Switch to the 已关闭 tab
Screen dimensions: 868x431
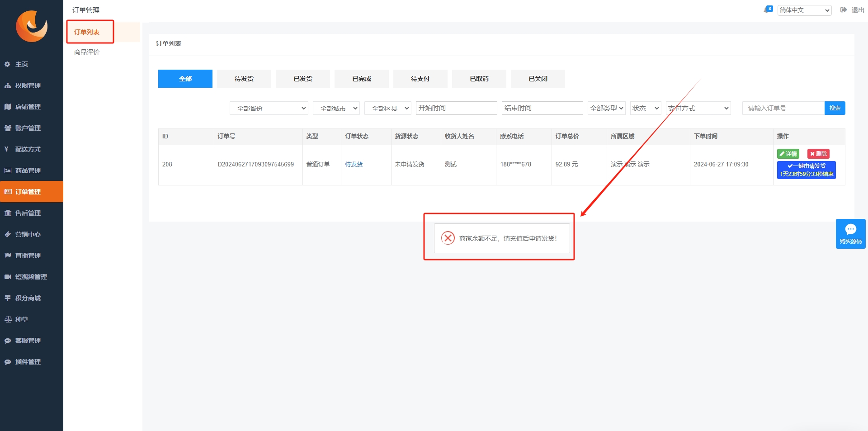pyautogui.click(x=538, y=79)
